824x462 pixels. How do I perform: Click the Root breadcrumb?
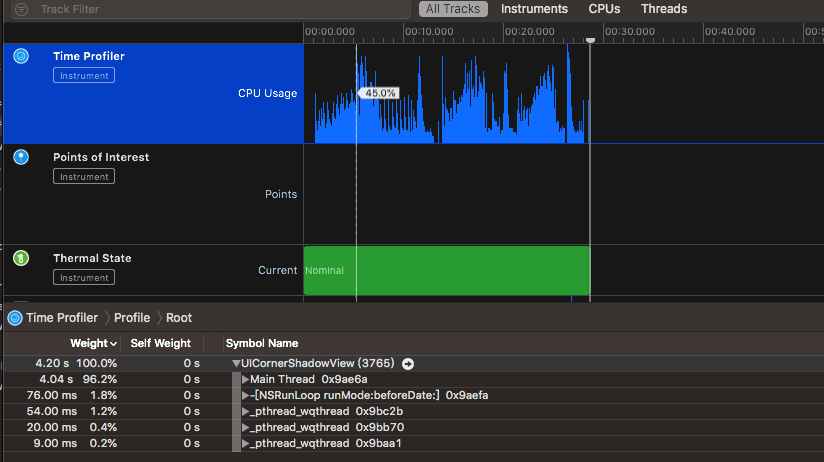click(x=179, y=318)
